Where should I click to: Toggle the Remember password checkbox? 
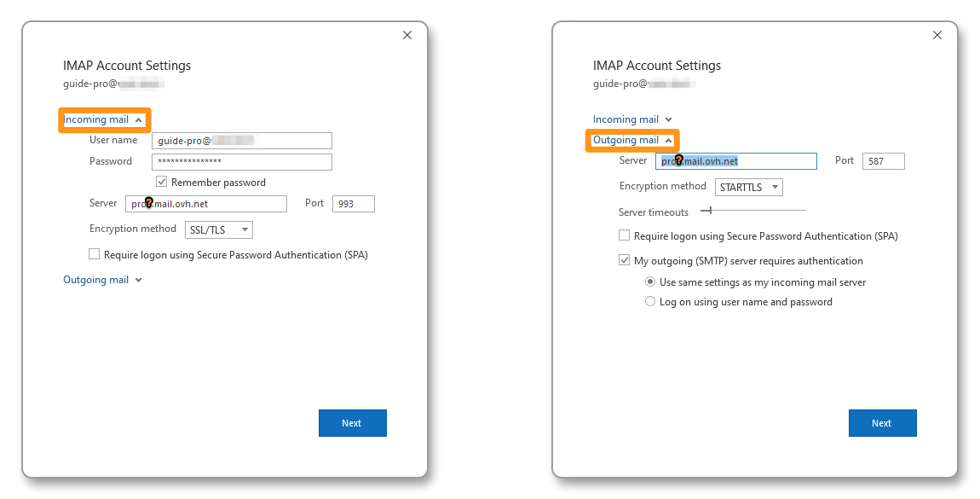[x=162, y=183]
